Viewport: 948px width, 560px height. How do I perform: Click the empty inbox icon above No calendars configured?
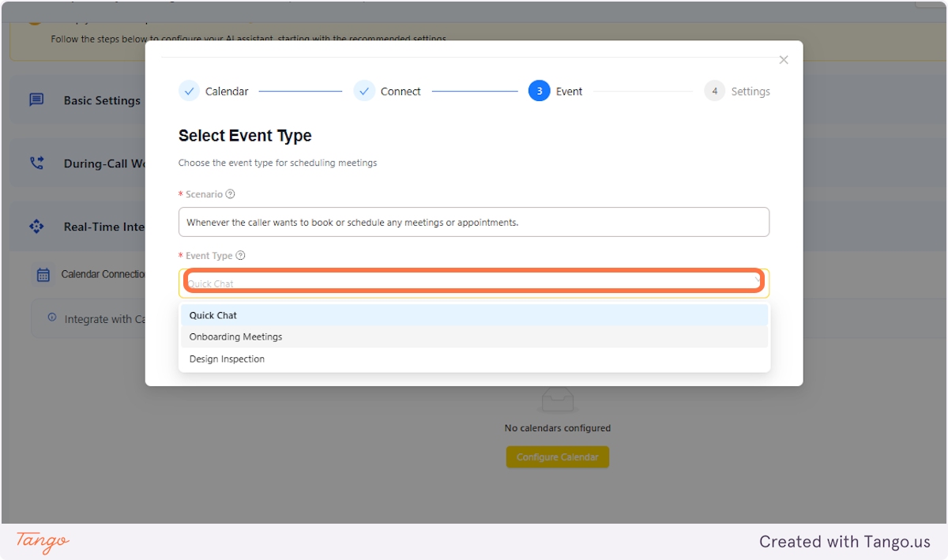(557, 400)
